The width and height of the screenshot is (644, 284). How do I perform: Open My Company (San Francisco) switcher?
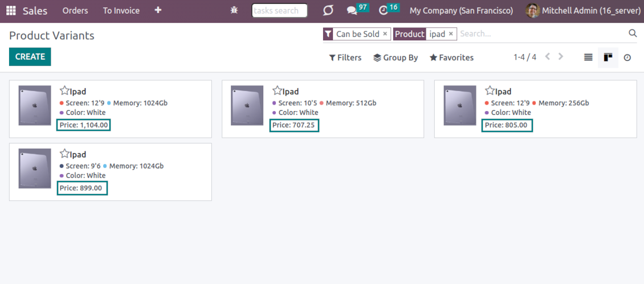461,11
